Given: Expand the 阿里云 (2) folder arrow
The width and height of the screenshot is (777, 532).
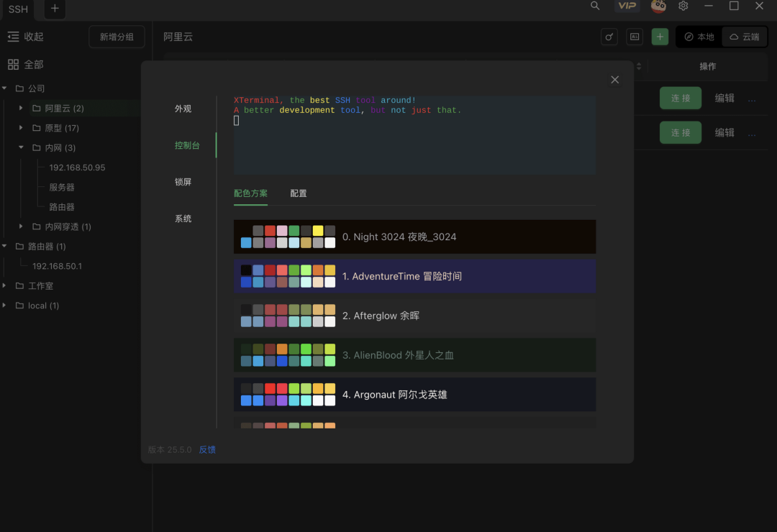Looking at the screenshot, I should tap(21, 108).
